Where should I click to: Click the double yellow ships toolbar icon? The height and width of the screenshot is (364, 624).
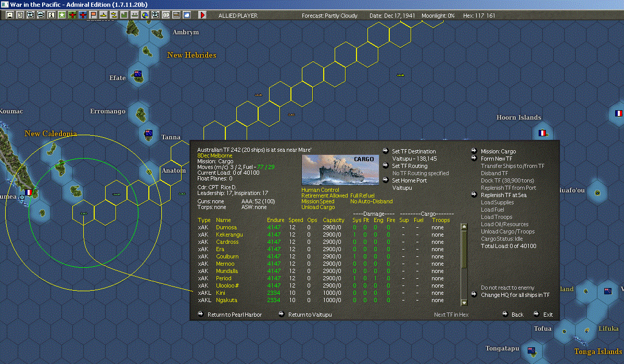114,15
